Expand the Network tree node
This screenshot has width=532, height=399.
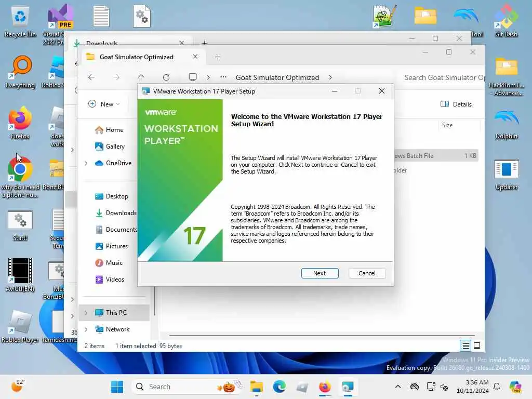pos(86,329)
